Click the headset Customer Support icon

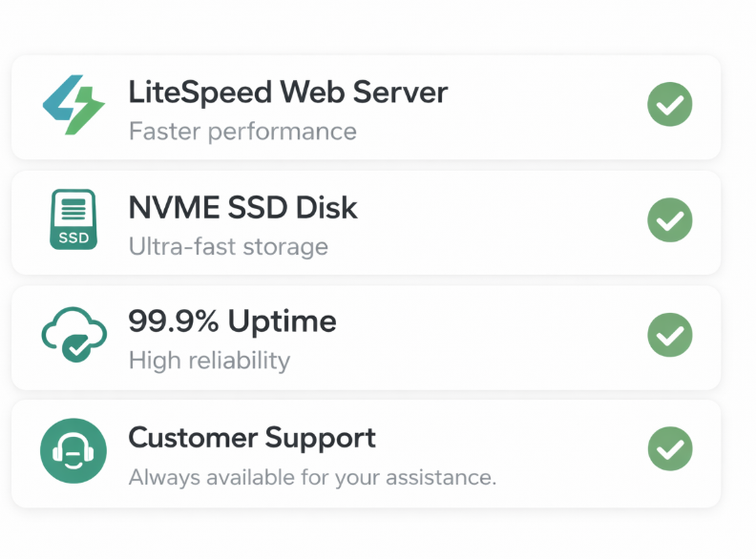click(73, 450)
